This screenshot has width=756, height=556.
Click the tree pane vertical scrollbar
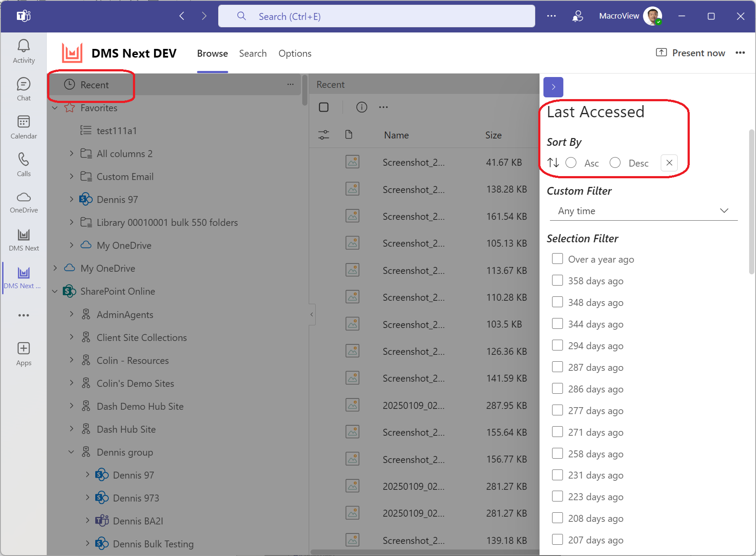click(x=305, y=91)
